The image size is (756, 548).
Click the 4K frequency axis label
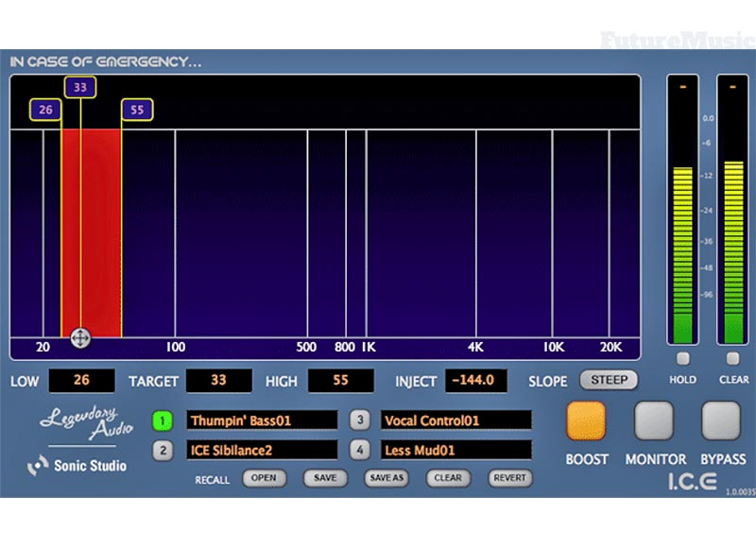tap(475, 347)
